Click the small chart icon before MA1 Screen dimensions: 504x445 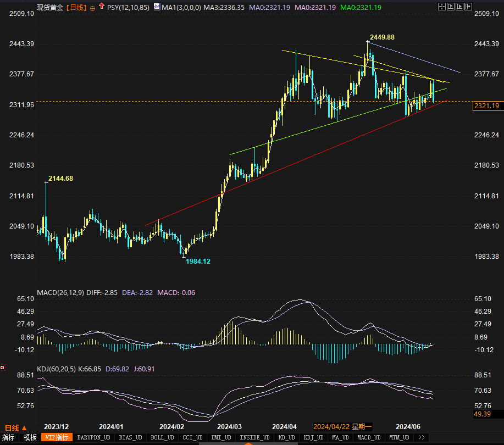click(157, 7)
